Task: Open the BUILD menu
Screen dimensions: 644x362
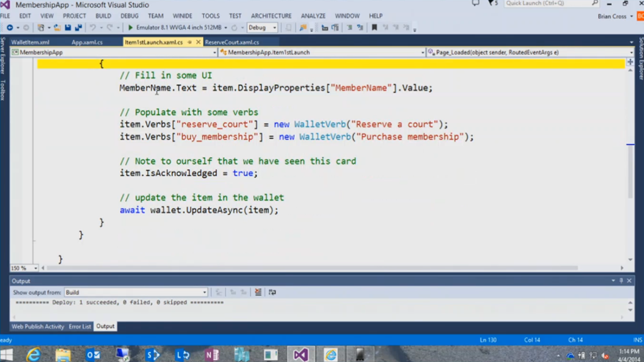Action: click(x=103, y=16)
